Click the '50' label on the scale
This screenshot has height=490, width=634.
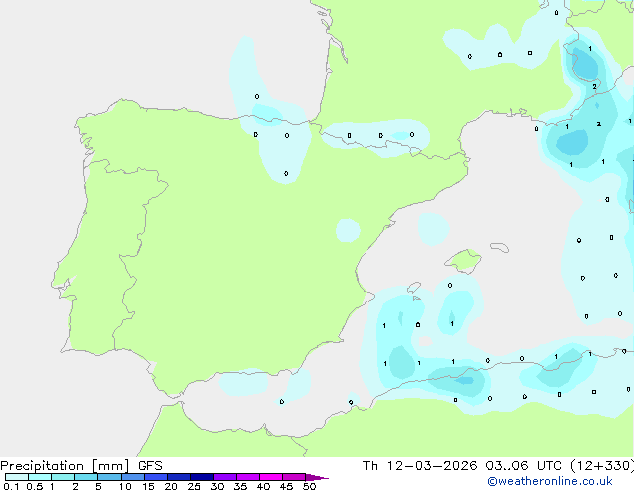[x=310, y=486]
